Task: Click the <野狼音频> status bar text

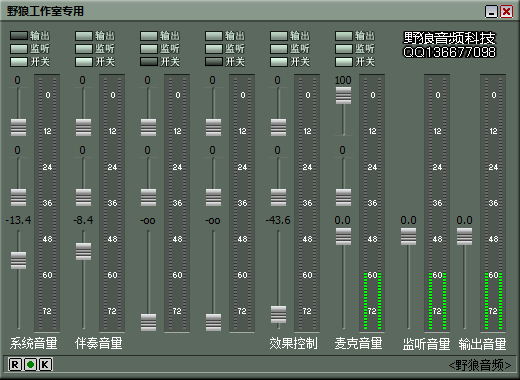Action: [480, 366]
